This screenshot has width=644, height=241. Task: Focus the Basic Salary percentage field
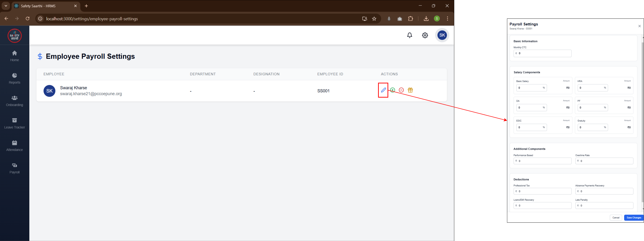pyautogui.click(x=529, y=88)
